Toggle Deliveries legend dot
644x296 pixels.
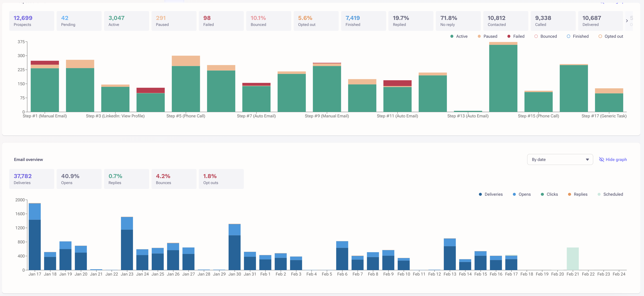480,194
